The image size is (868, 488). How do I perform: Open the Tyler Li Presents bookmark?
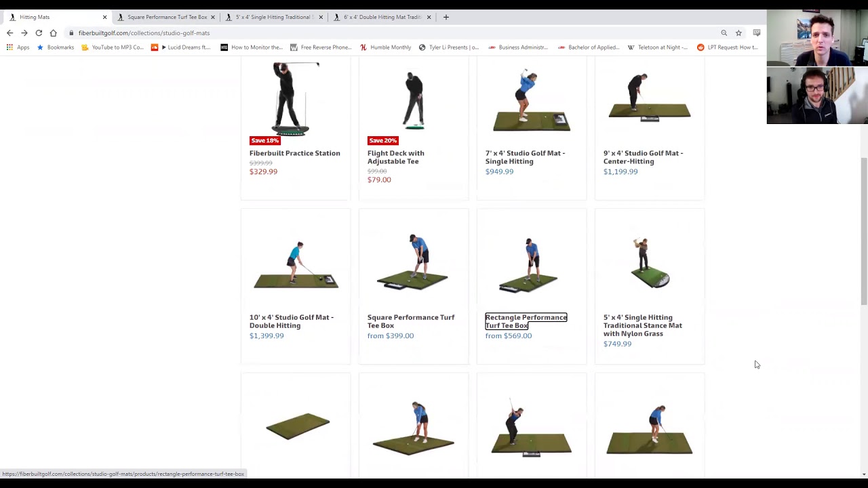coord(449,47)
